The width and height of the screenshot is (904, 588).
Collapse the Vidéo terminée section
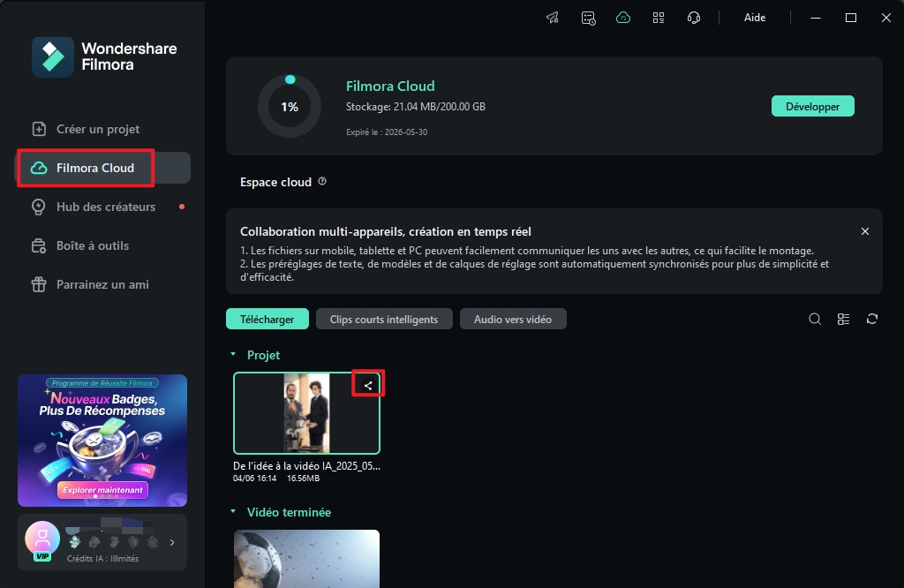tap(233, 511)
